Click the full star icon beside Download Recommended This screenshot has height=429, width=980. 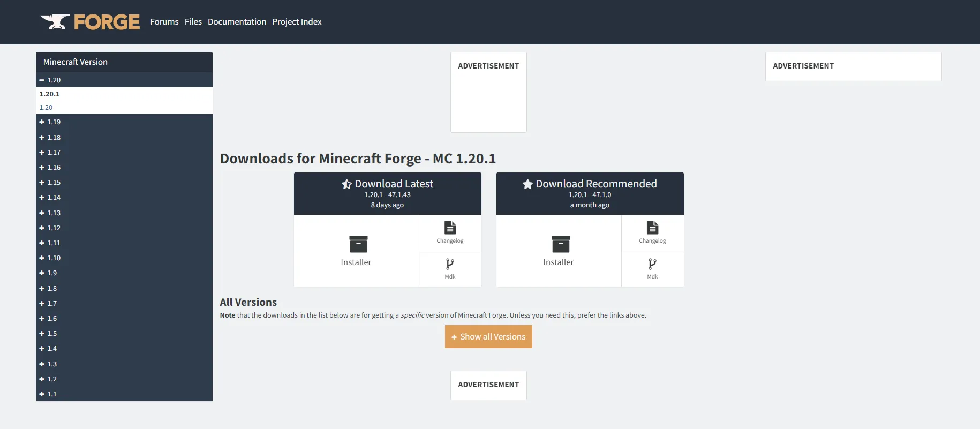527,184
